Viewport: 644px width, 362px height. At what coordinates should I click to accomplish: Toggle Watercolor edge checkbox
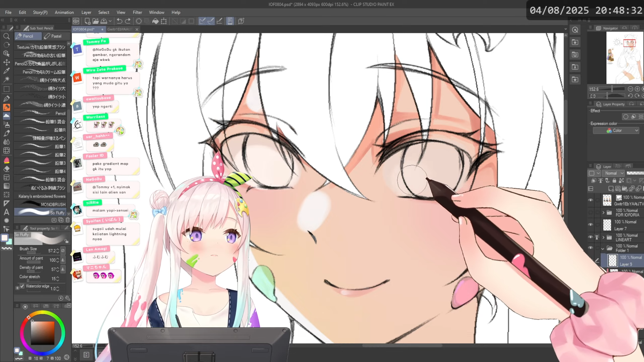(22, 286)
